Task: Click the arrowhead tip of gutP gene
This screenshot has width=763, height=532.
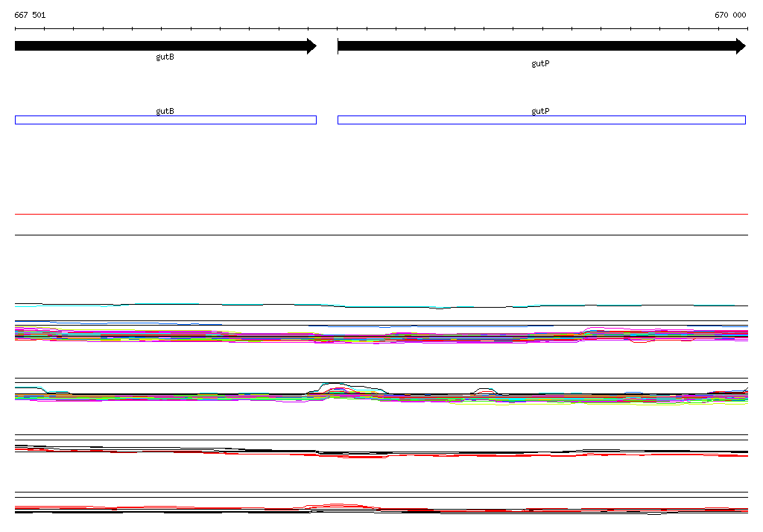Action: 744,46
